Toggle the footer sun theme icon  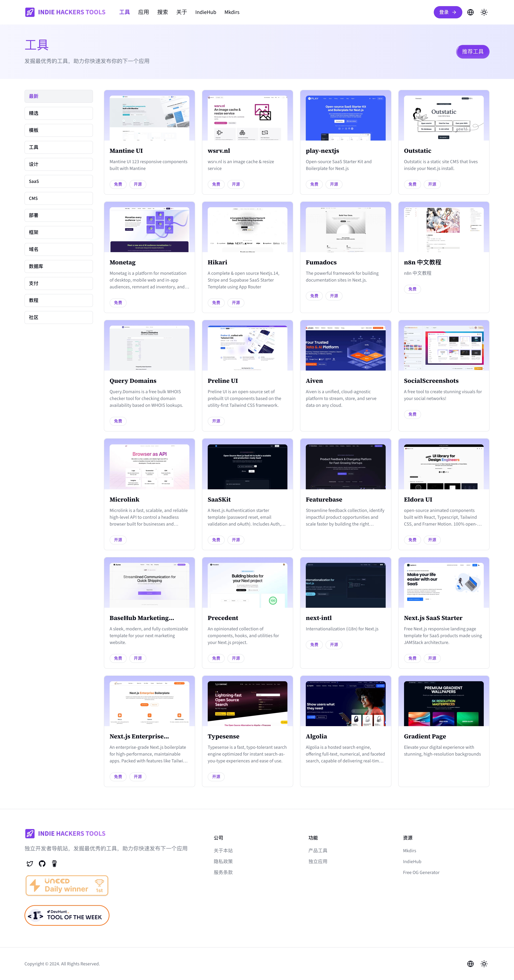coord(484,964)
